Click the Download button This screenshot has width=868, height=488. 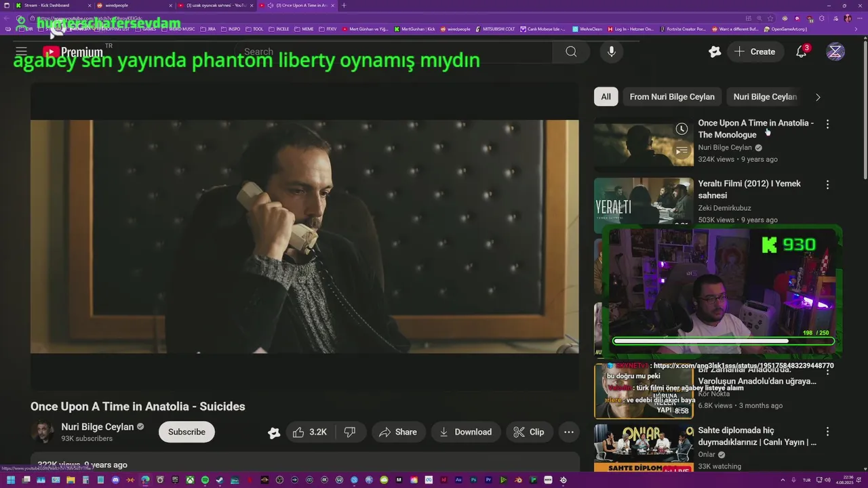point(465,432)
